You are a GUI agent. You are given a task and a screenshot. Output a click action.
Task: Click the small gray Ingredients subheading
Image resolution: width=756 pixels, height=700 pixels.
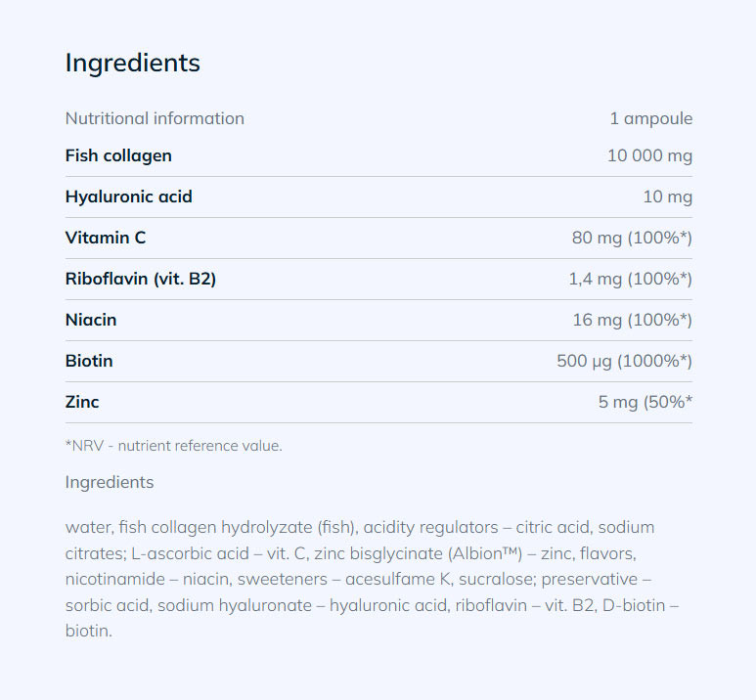(110, 482)
